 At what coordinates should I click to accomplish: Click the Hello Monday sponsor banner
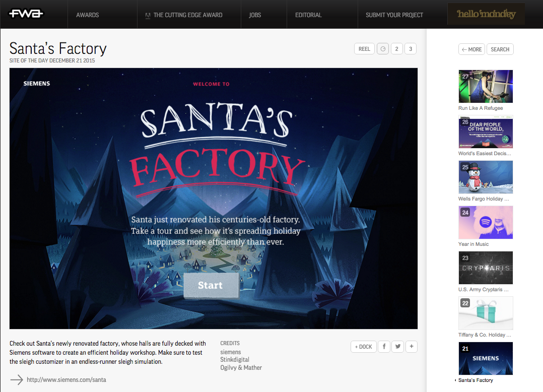tap(486, 14)
